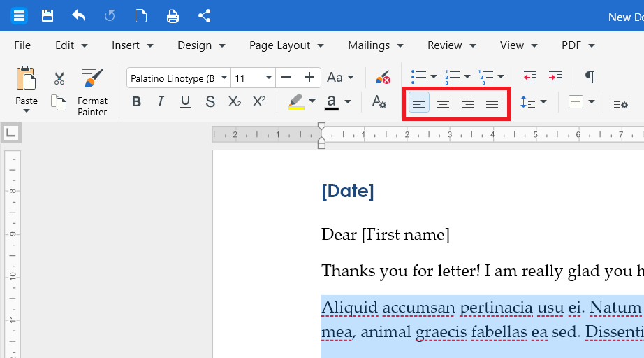Screen dimensions: 644x358
Task: Expand the numbering style dropdown arrow
Action: coord(467,77)
